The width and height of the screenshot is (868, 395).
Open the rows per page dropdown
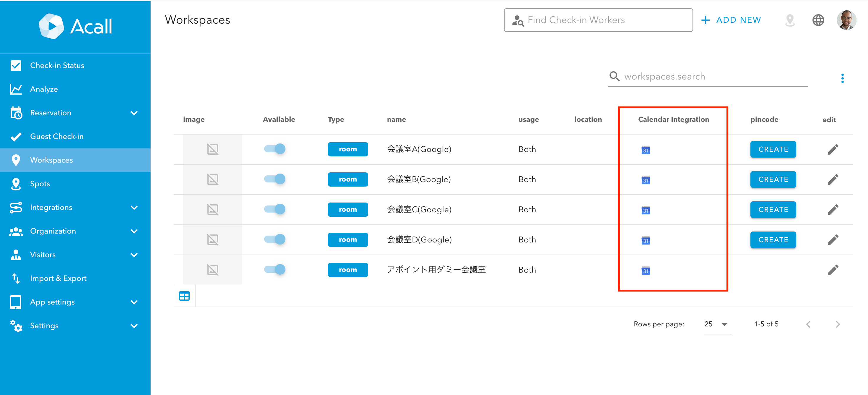[717, 324]
